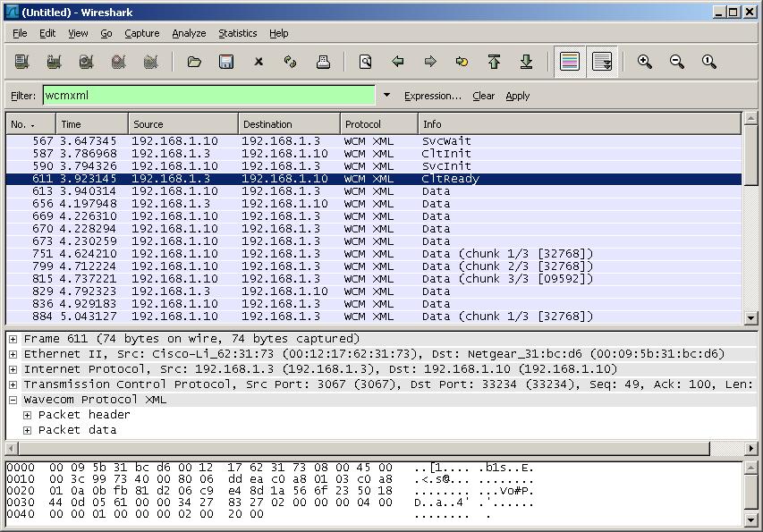Select packet 751 chunk 1/3 row
The height and width of the screenshot is (532, 763).
coord(374,254)
